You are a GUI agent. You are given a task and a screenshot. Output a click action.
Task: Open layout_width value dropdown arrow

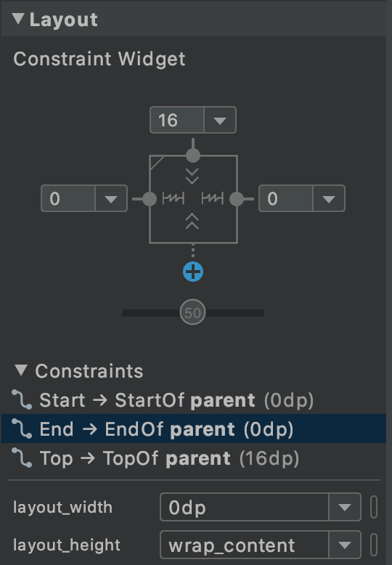point(345,507)
